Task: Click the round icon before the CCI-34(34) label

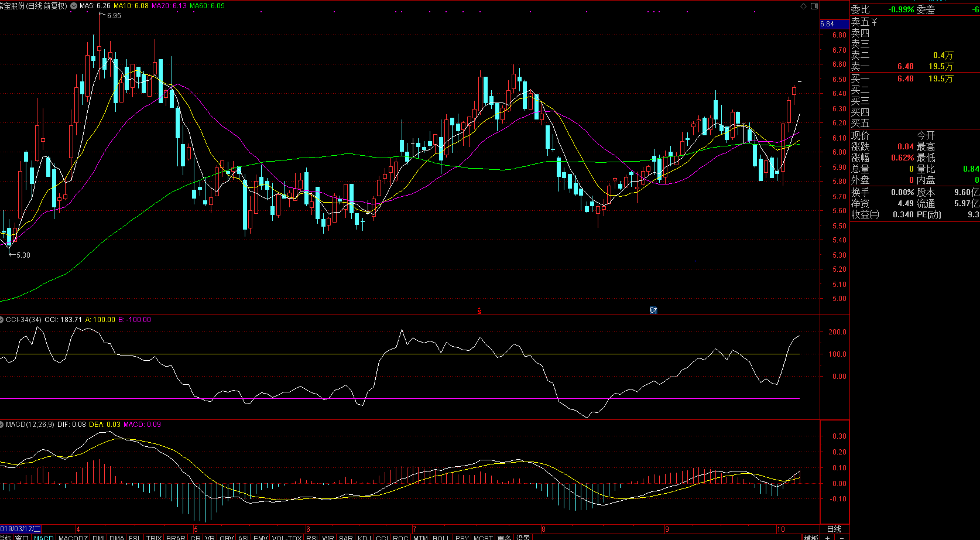Action: (2, 320)
